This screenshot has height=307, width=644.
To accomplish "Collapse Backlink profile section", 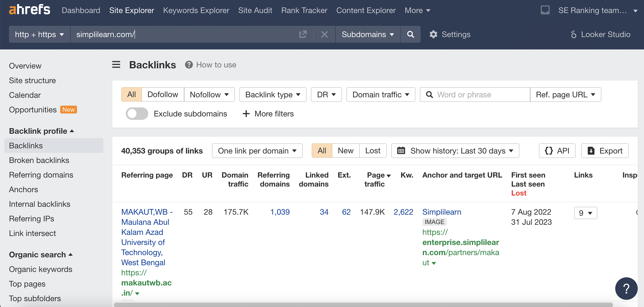I will tap(42, 131).
